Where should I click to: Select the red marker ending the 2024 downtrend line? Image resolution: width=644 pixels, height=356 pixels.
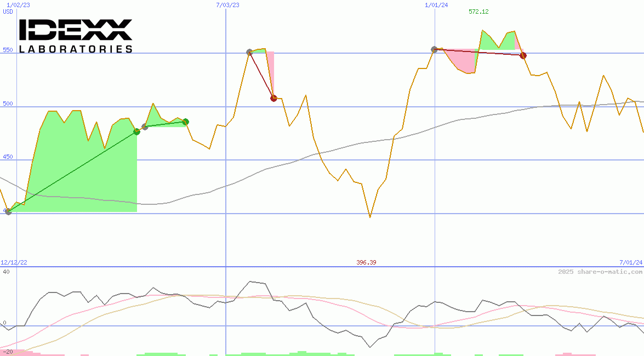522,55
